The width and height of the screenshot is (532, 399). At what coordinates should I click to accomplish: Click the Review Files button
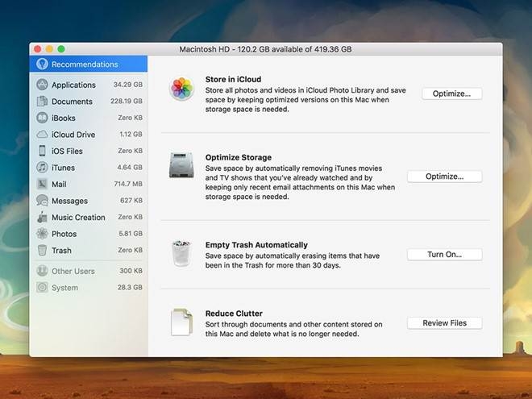pyautogui.click(x=444, y=323)
